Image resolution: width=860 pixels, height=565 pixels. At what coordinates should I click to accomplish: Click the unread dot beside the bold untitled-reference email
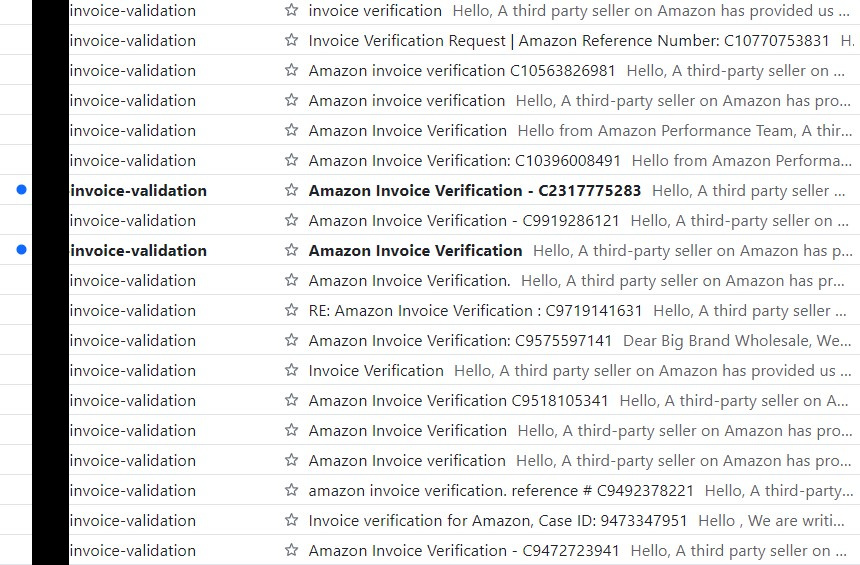21,250
